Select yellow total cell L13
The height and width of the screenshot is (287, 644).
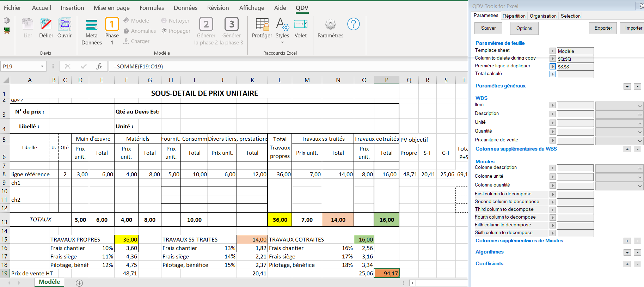click(280, 220)
